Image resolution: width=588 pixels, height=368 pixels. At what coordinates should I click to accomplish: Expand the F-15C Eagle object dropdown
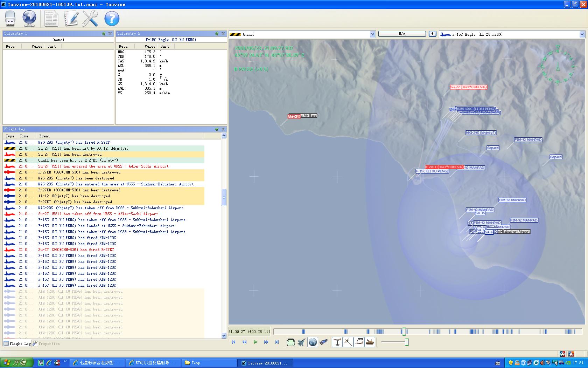pos(582,34)
